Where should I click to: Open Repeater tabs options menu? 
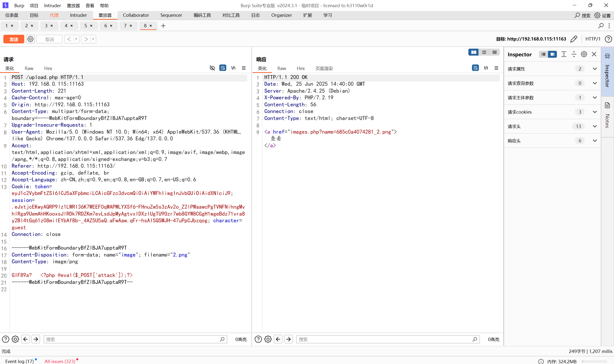(x=609, y=26)
